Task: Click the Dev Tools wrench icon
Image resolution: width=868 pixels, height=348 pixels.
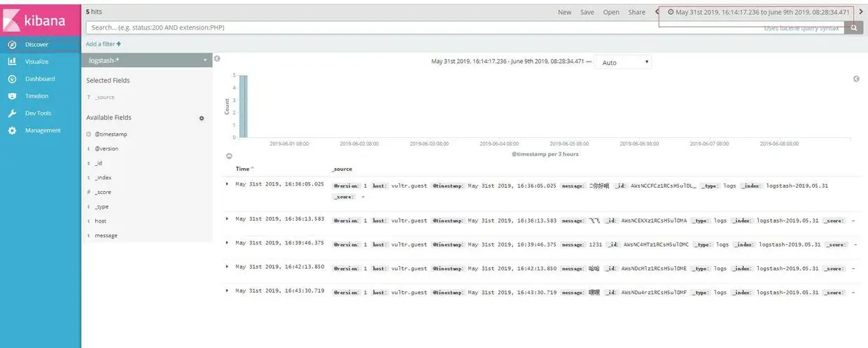Action: point(12,113)
